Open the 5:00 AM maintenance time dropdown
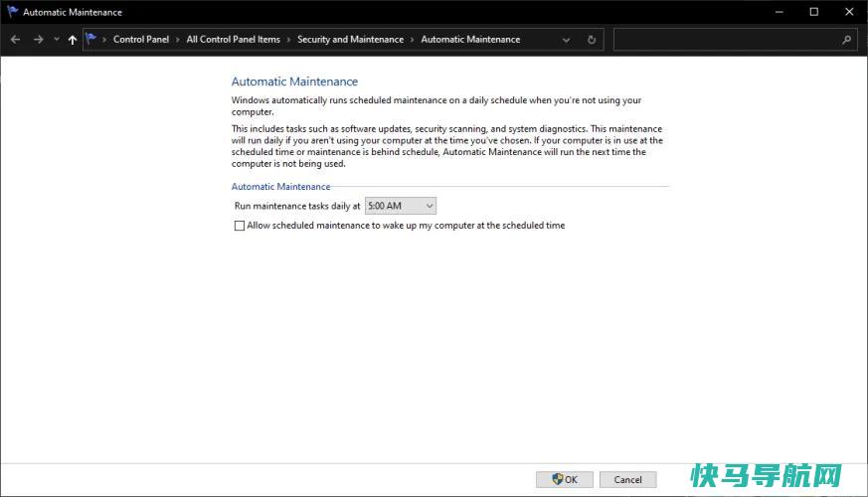The width and height of the screenshot is (868, 497). pyautogui.click(x=401, y=206)
